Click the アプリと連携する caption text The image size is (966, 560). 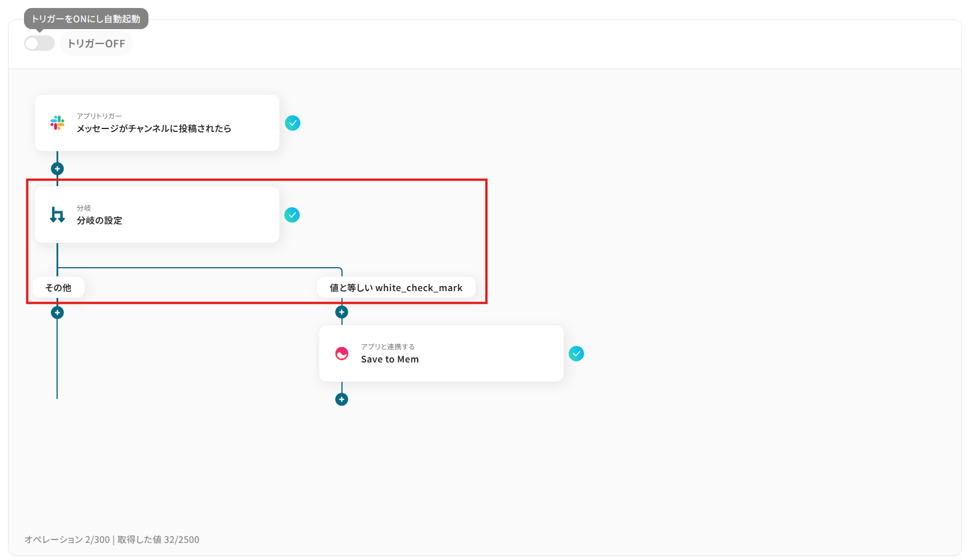388,347
